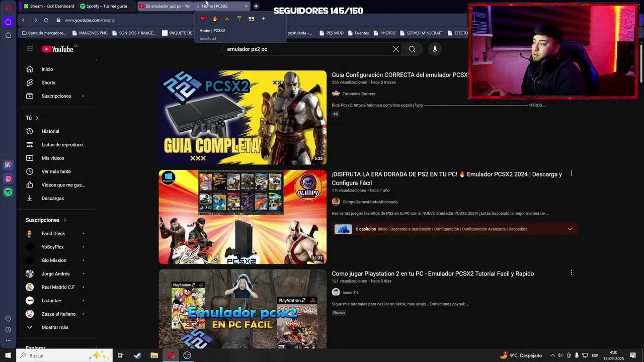Open the Olimpo PS2 games thumbnail
The height and width of the screenshot is (362, 644).
[x=243, y=217]
